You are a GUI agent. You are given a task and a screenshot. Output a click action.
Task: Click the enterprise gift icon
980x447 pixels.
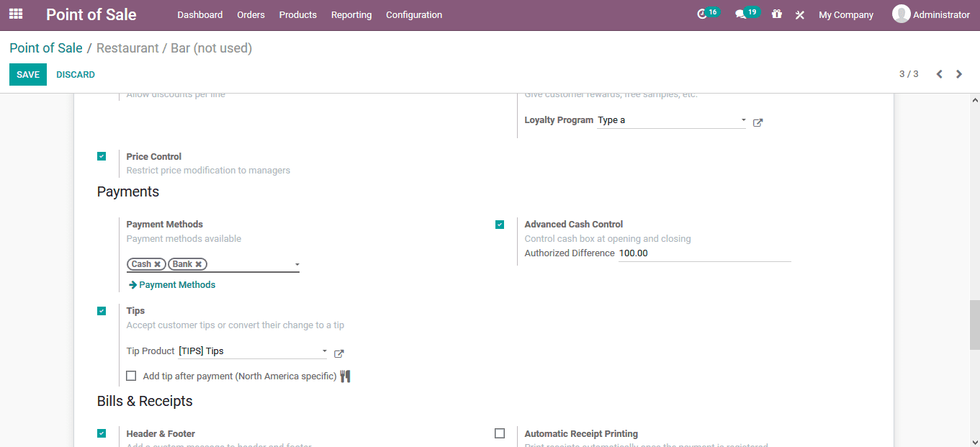(x=776, y=14)
